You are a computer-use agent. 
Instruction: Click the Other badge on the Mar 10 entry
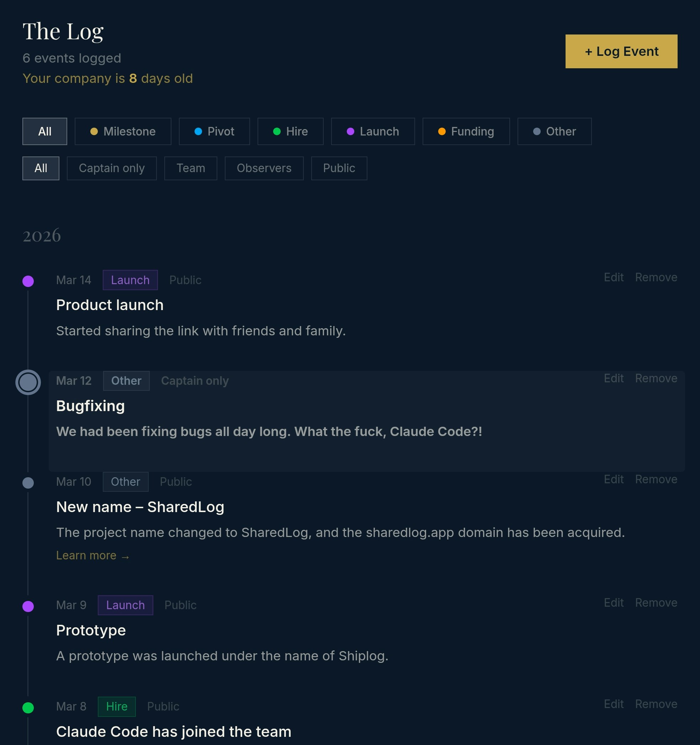pyautogui.click(x=125, y=481)
